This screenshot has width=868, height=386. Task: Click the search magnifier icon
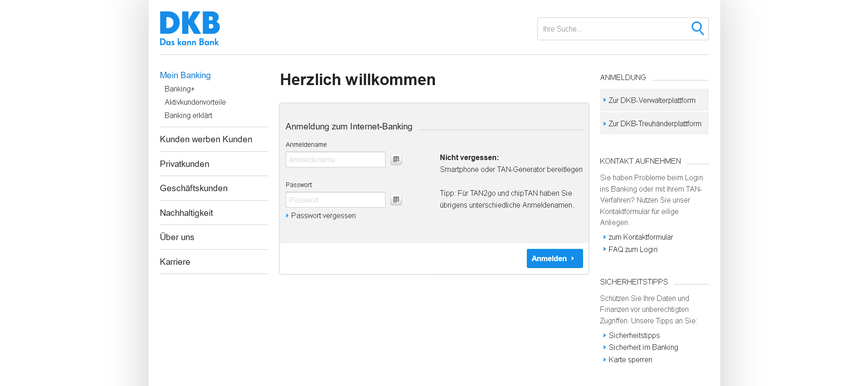(697, 28)
